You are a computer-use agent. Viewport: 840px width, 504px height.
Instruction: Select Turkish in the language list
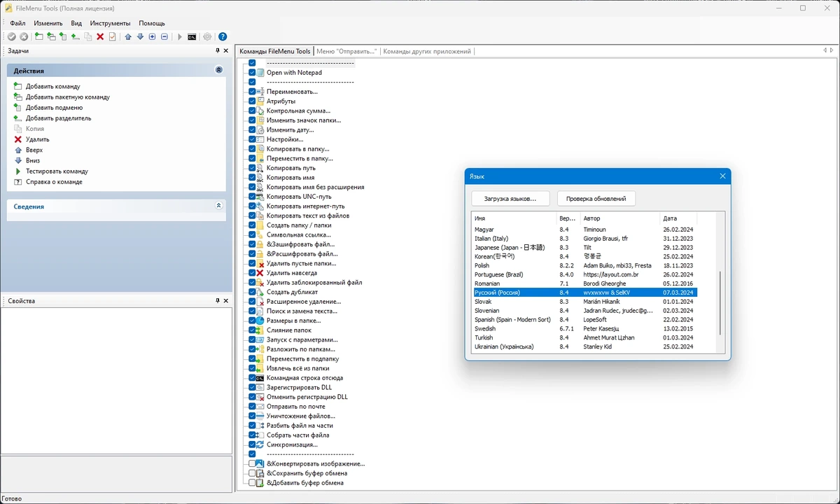584,337
